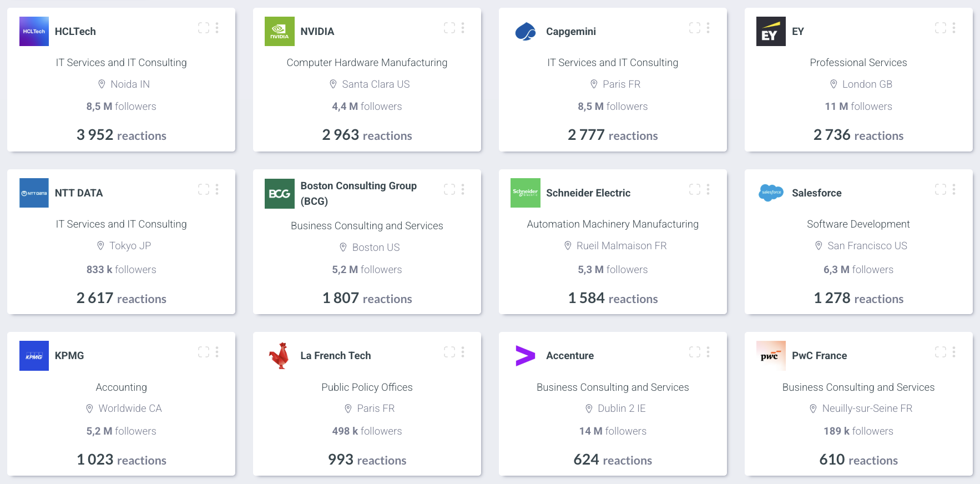This screenshot has height=484, width=980.
Task: Open the KPMG card three-dot menu
Action: 217,352
